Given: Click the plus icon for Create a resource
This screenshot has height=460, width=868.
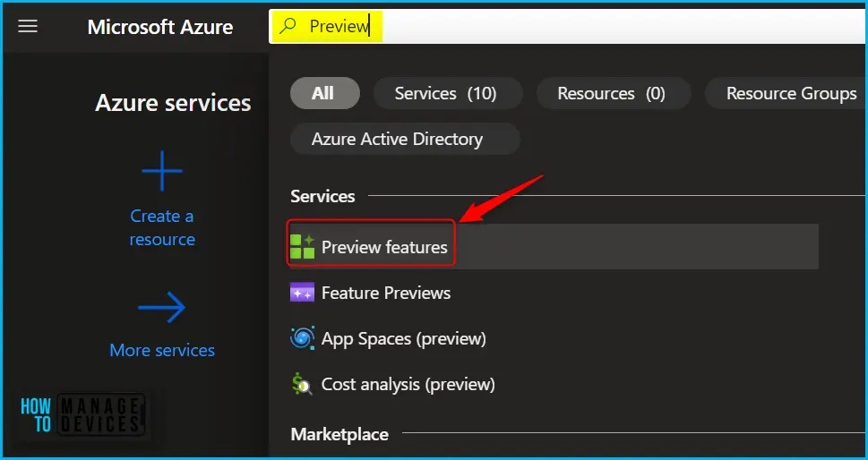Looking at the screenshot, I should tap(162, 171).
